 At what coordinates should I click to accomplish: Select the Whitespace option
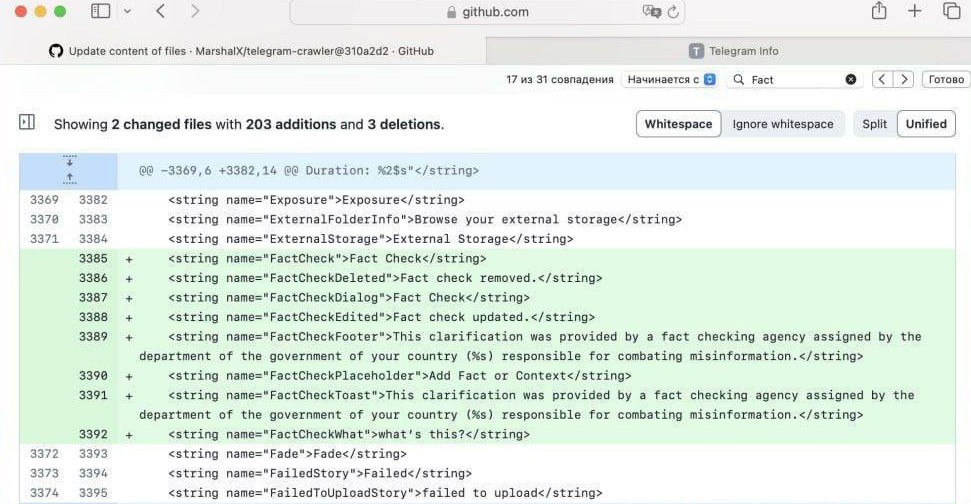(678, 124)
